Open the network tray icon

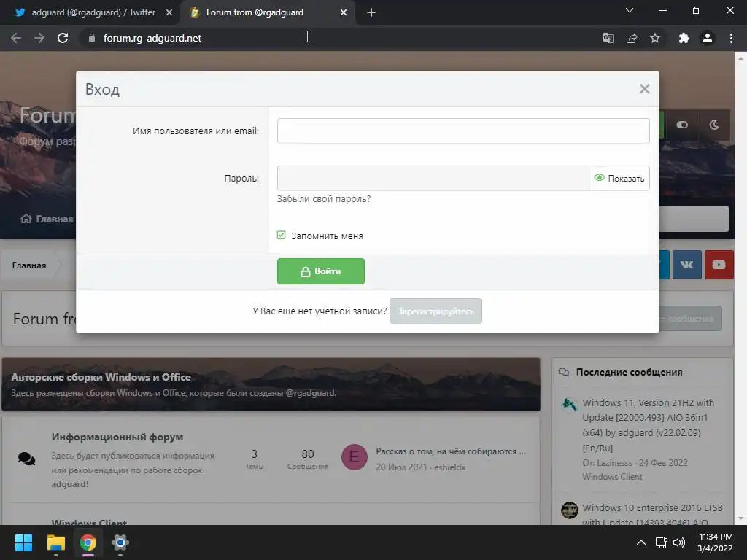point(661,542)
